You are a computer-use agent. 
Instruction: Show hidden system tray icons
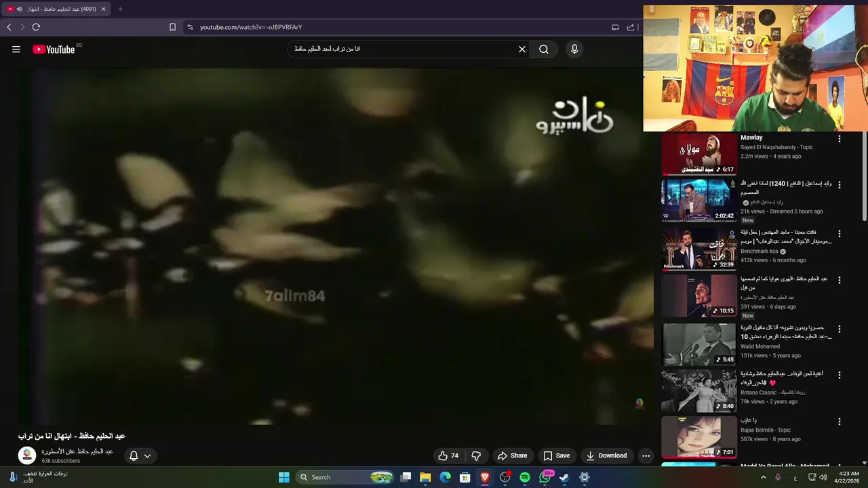764,477
